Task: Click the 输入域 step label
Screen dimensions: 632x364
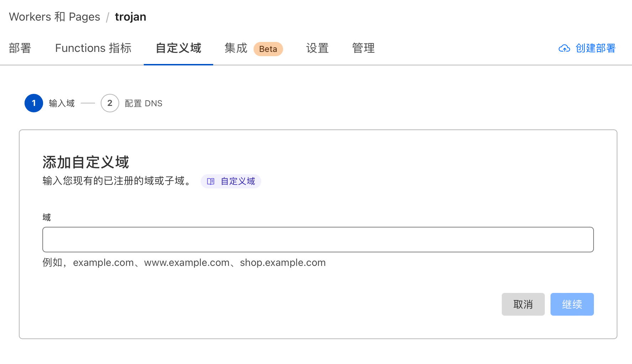Action: click(x=62, y=103)
